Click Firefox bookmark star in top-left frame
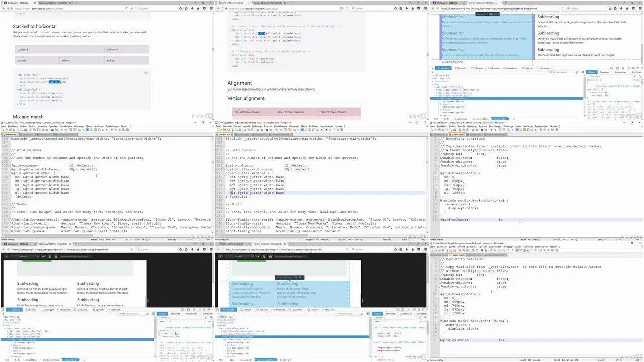This screenshot has height=362, width=644. (180, 8)
